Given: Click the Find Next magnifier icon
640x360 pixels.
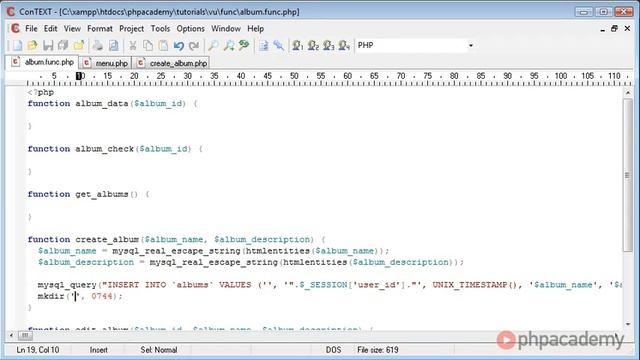Looking at the screenshot, I should (229, 45).
